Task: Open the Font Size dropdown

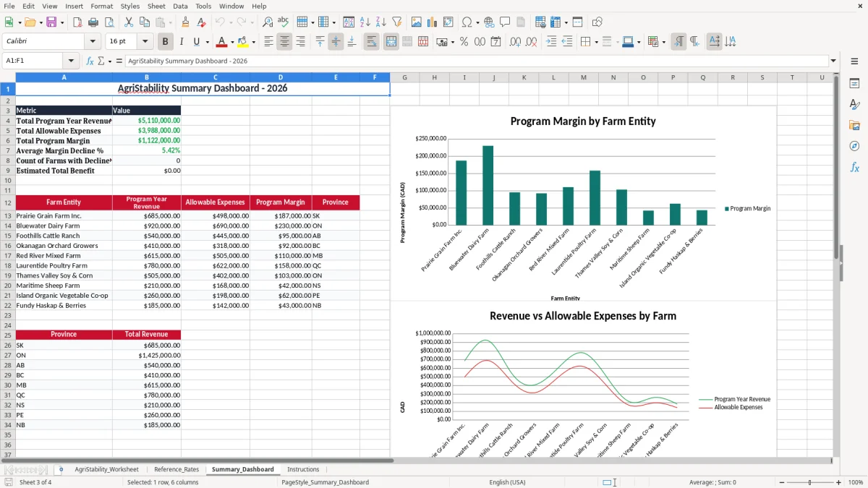Action: [145, 42]
